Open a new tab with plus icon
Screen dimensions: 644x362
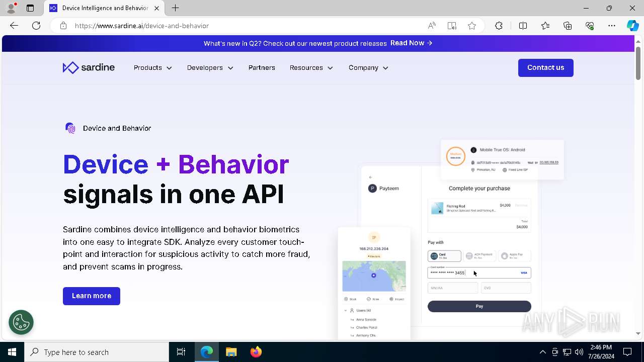pyautogui.click(x=175, y=8)
